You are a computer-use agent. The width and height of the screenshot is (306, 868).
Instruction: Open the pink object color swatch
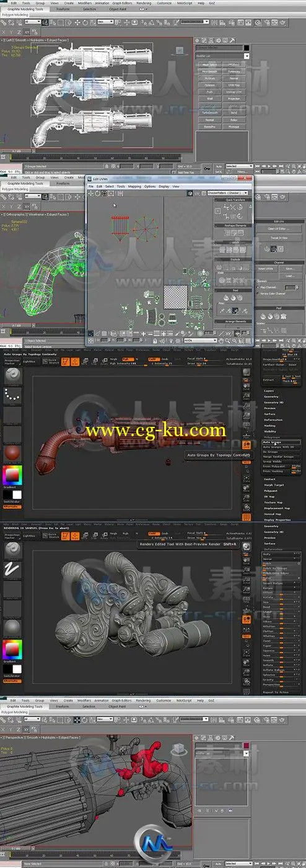[247, 745]
